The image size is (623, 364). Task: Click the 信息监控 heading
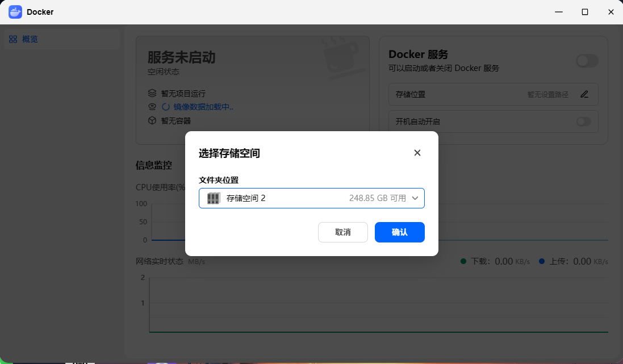(x=154, y=165)
